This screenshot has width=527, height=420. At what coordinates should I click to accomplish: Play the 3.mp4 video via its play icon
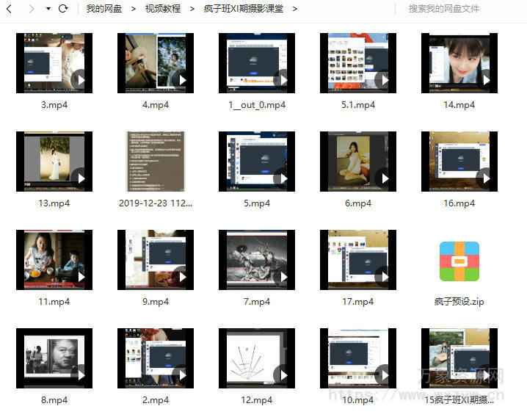[x=79, y=79]
